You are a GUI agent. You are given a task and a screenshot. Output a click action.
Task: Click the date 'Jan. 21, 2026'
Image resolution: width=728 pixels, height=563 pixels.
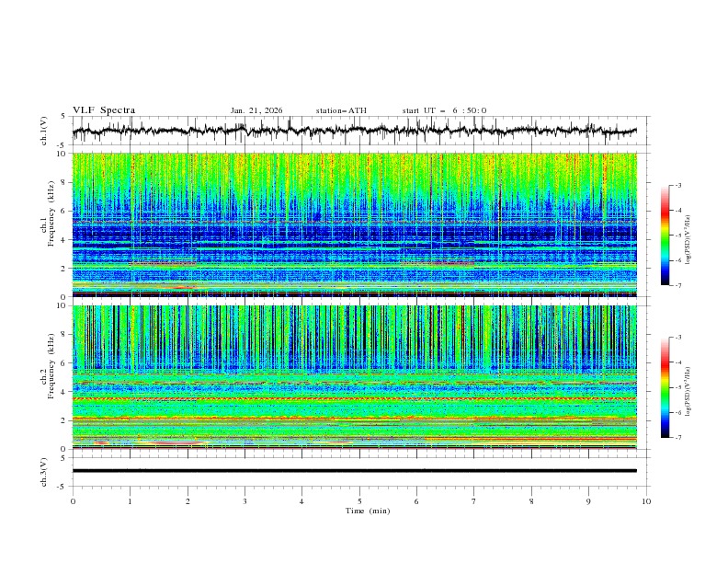click(x=256, y=110)
